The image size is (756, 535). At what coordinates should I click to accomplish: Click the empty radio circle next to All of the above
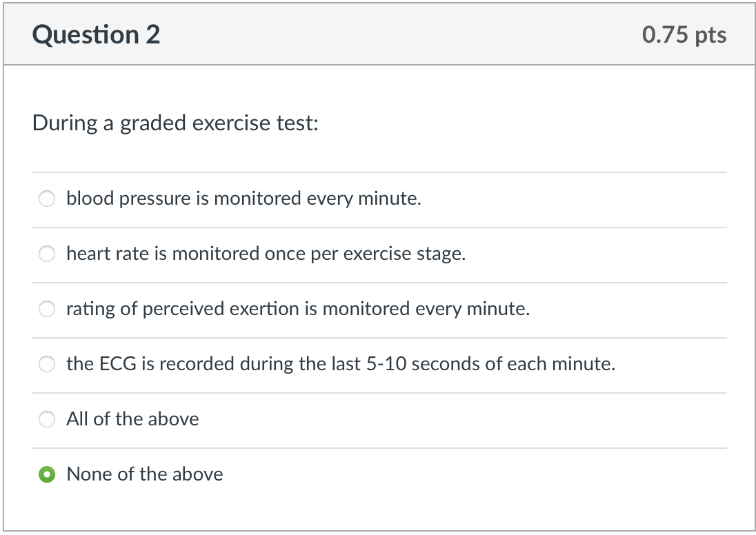tap(46, 419)
